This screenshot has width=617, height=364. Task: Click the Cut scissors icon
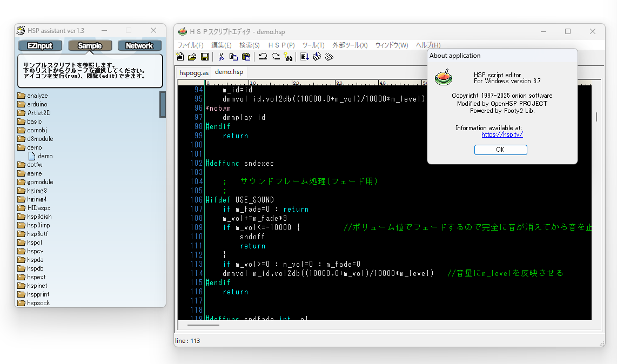(221, 57)
